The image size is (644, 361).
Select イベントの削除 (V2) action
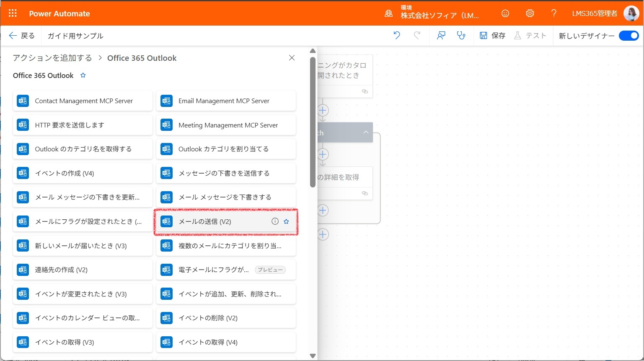pos(226,318)
